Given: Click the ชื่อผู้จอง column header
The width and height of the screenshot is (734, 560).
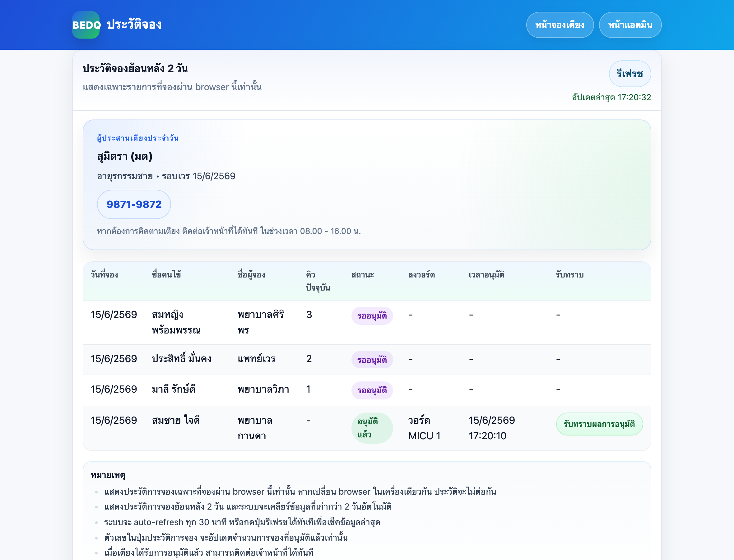Looking at the screenshot, I should coord(251,275).
